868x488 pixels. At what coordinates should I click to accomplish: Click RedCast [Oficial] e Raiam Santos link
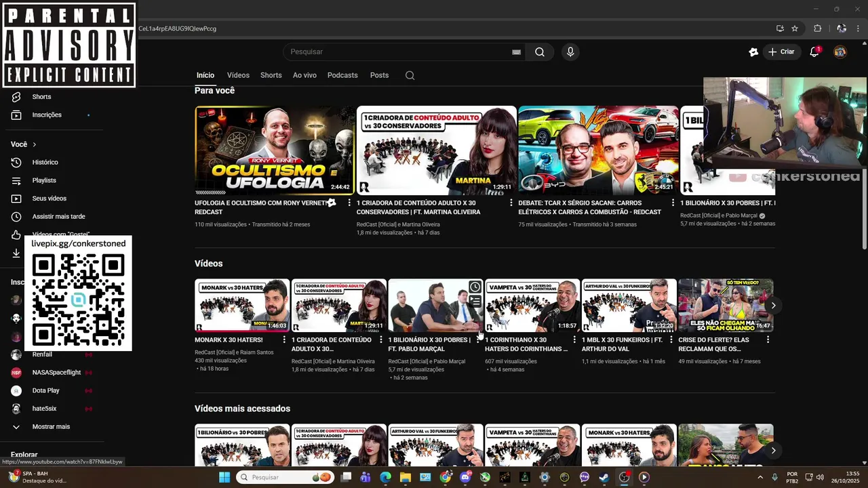pyautogui.click(x=234, y=352)
